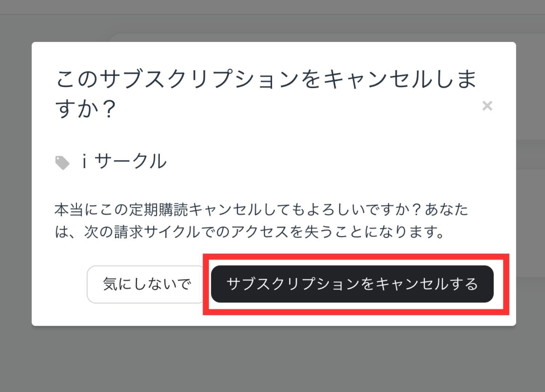Confirm with サブスクリプションをキャンセルする button
Viewport: 545px width, 392px height.
click(x=352, y=284)
